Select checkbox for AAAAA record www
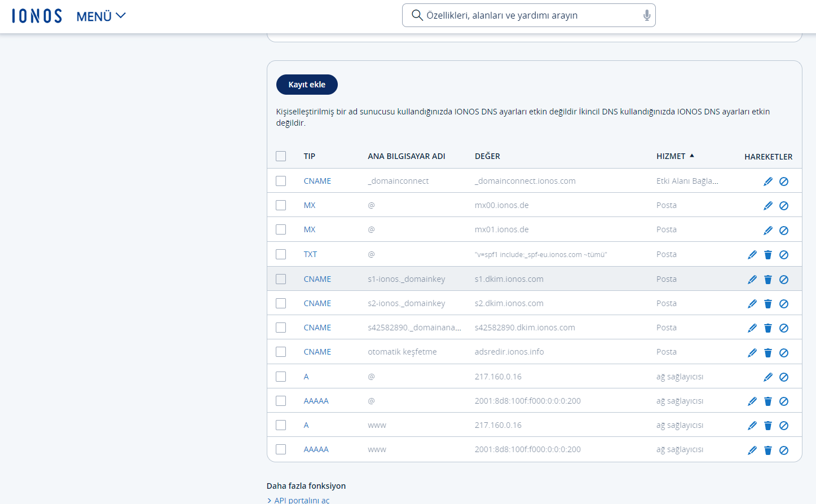 (281, 449)
